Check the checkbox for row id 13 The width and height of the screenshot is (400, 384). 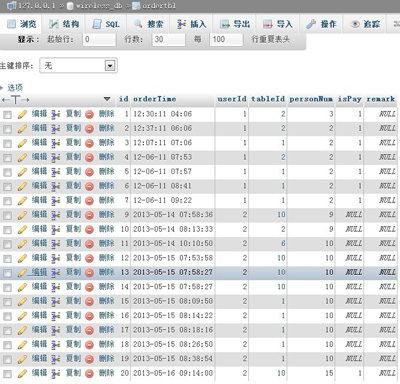(x=7, y=273)
